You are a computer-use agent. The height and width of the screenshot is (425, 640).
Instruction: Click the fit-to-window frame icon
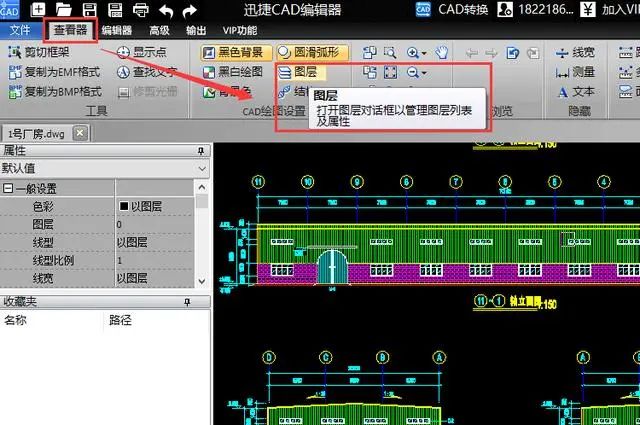click(x=390, y=72)
